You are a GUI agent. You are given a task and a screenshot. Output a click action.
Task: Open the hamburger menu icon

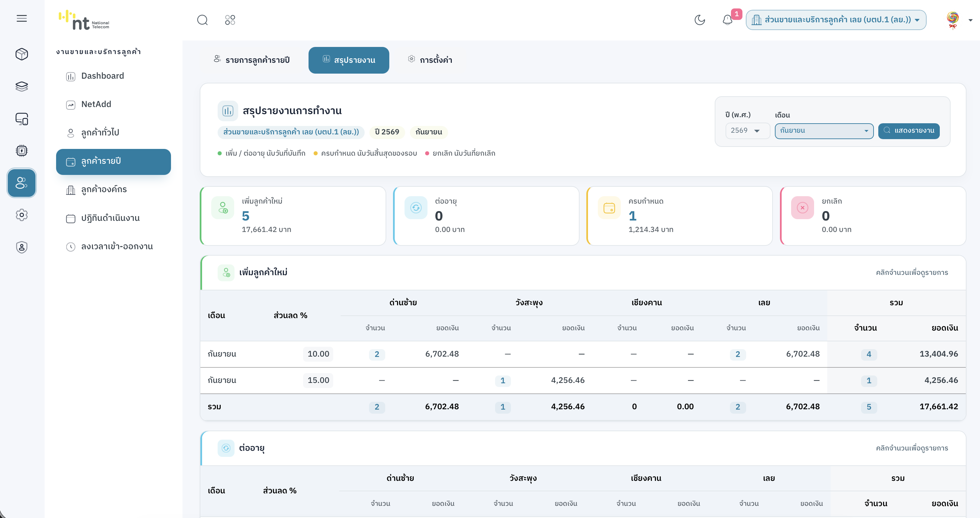[x=22, y=18]
